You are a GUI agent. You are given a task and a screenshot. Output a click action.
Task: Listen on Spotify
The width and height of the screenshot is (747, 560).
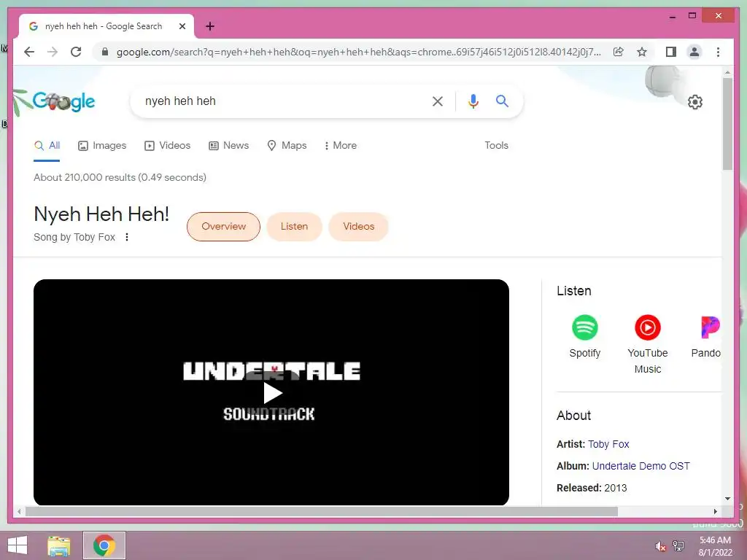coord(585,337)
